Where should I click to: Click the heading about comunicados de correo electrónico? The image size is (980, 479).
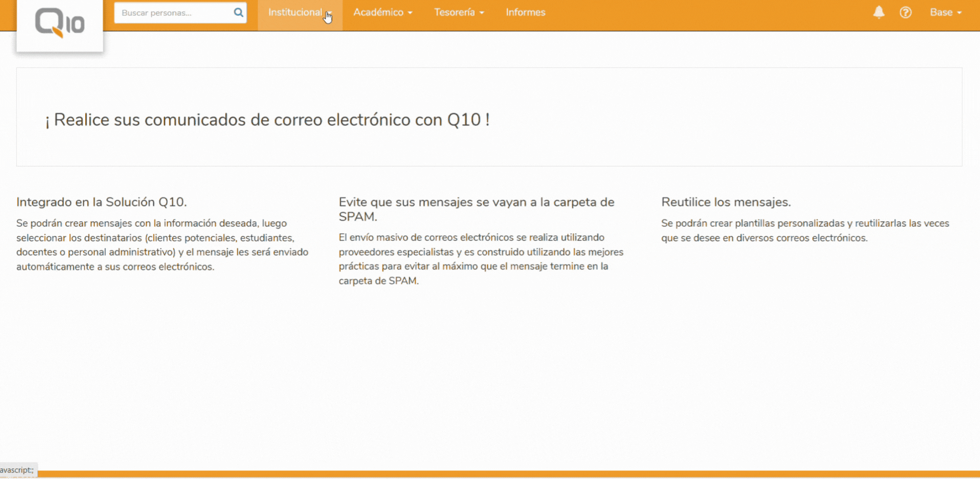(267, 120)
